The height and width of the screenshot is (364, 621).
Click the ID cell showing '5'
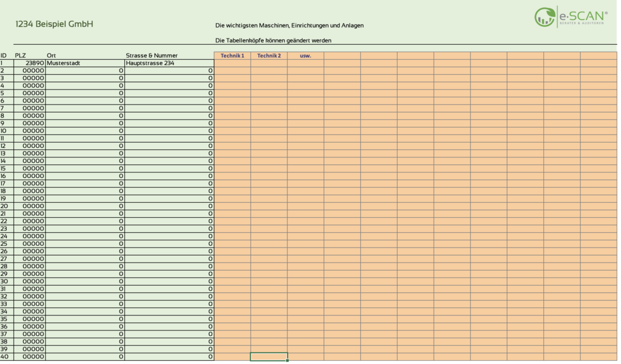click(7, 93)
